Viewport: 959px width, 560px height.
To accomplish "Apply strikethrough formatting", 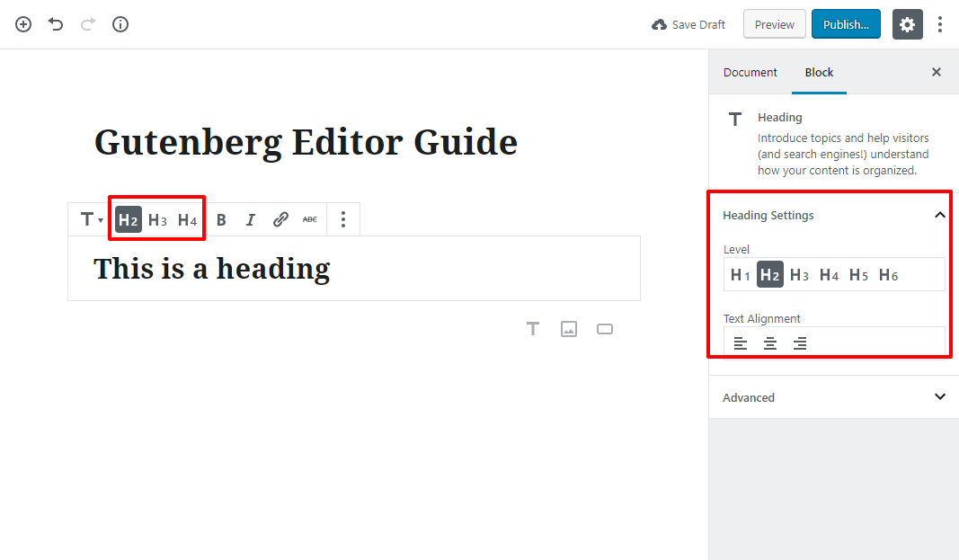I will click(x=310, y=219).
